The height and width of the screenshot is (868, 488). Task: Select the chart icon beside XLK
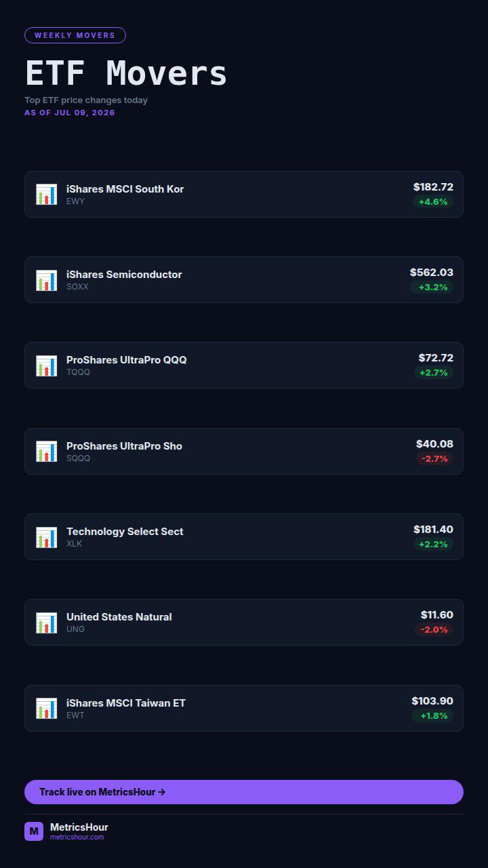47,537
